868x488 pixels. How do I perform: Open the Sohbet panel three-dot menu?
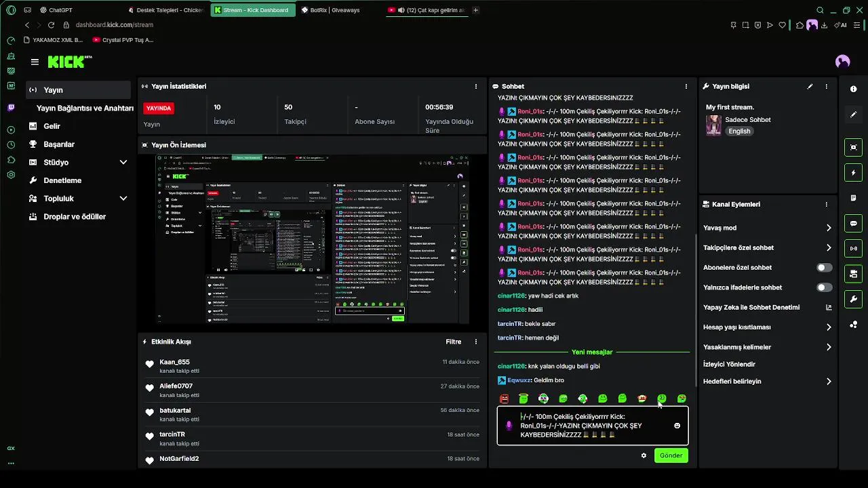[x=686, y=87]
